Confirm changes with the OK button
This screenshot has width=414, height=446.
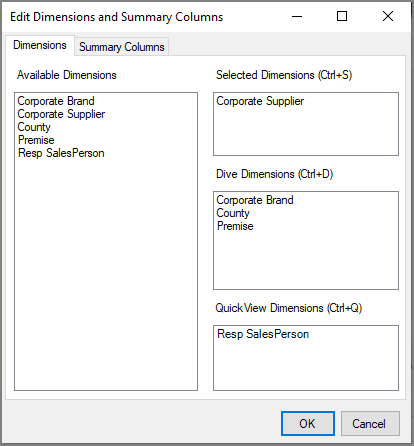pos(307,423)
